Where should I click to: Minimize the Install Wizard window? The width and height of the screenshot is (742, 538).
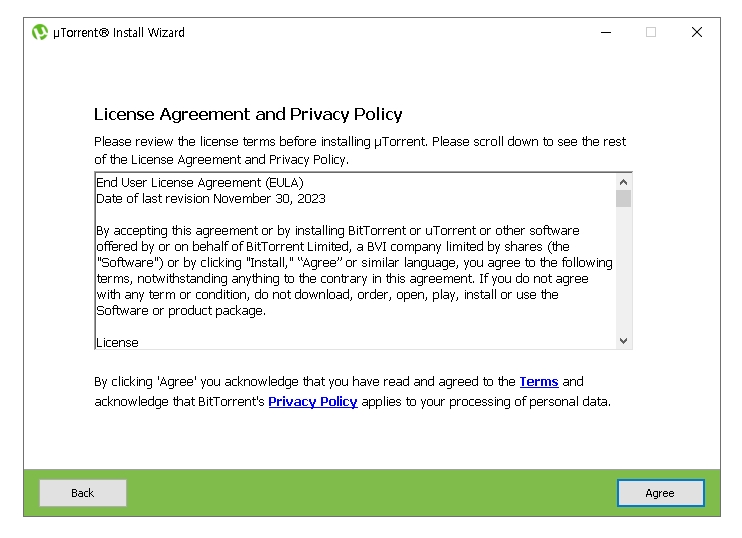[606, 32]
